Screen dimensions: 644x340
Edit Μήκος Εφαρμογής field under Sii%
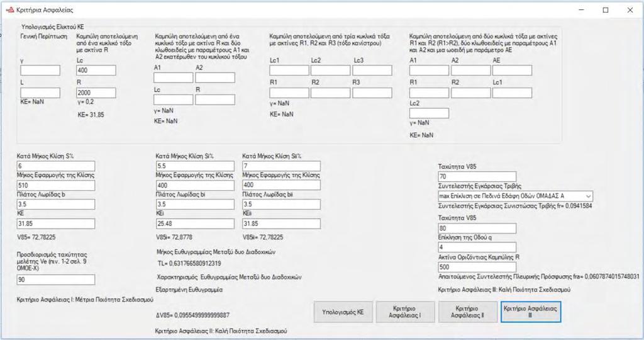click(x=281, y=185)
